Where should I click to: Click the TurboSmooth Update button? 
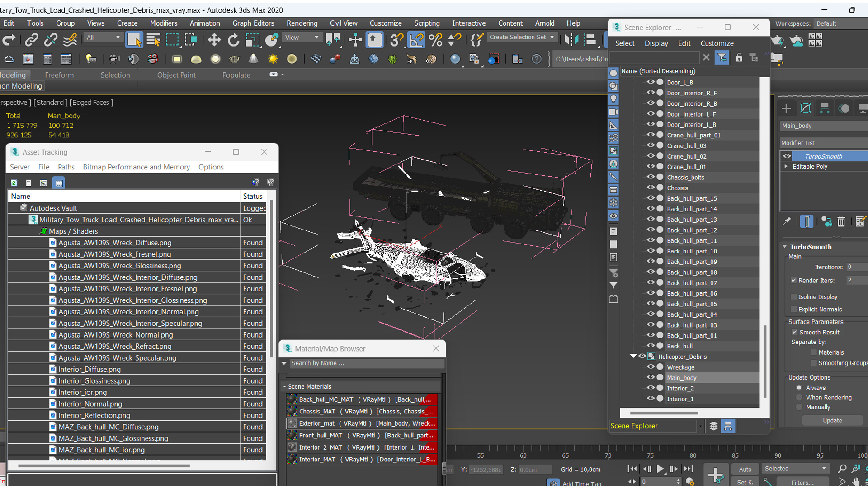point(832,420)
